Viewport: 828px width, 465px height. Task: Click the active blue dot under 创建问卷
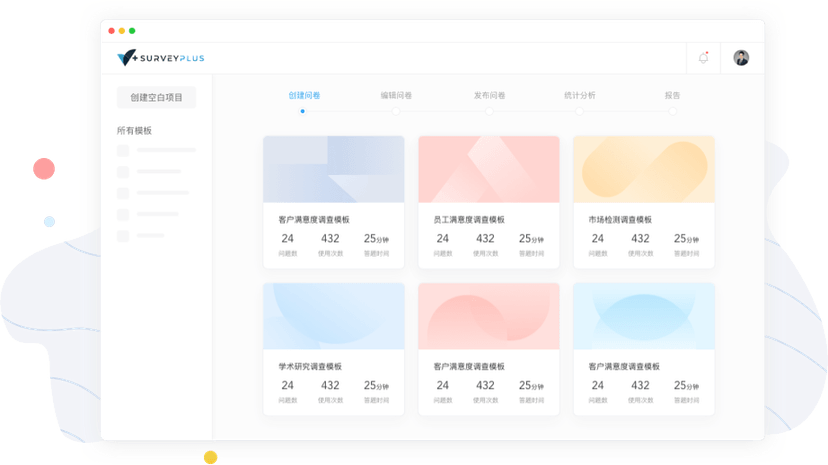(303, 111)
